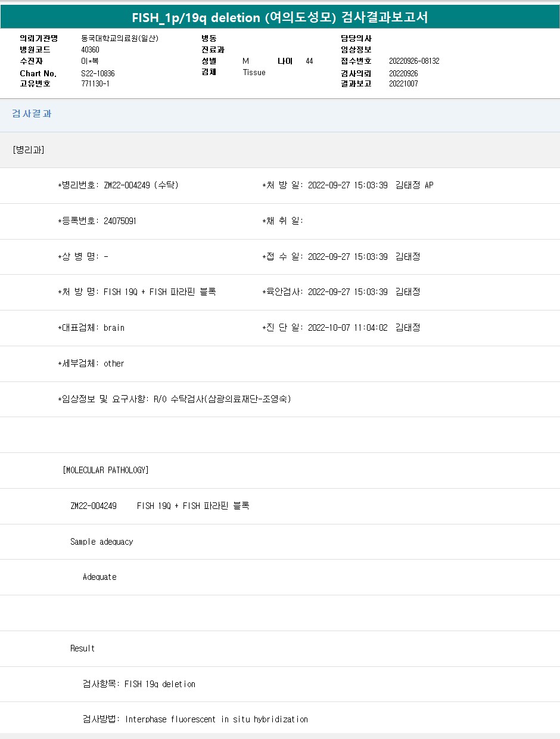Screen dimensions: 560x739
Task: Select the 성별 value M
Action: [x=245, y=61]
